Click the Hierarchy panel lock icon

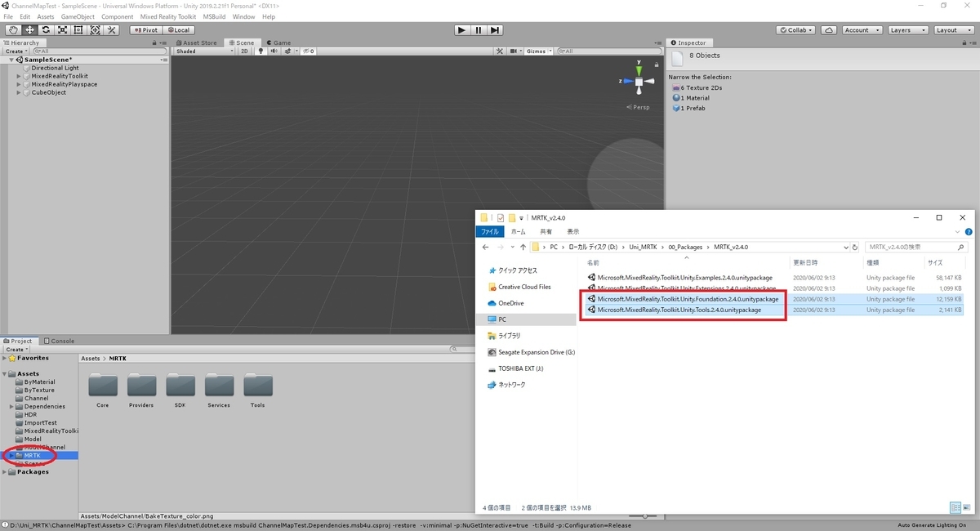pos(155,42)
